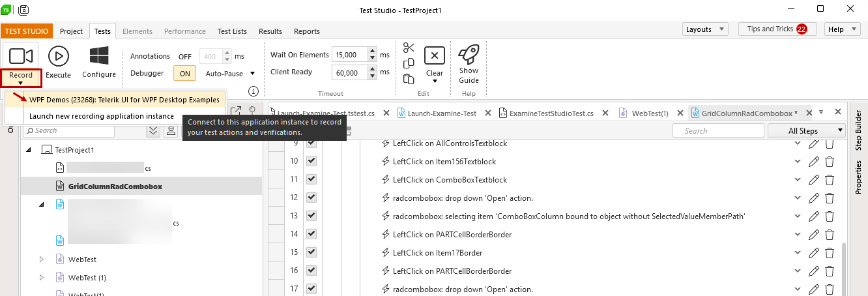Screen dimensions: 868x296
Task: Collapse all nodes icon in project tree
Action: 153,130
